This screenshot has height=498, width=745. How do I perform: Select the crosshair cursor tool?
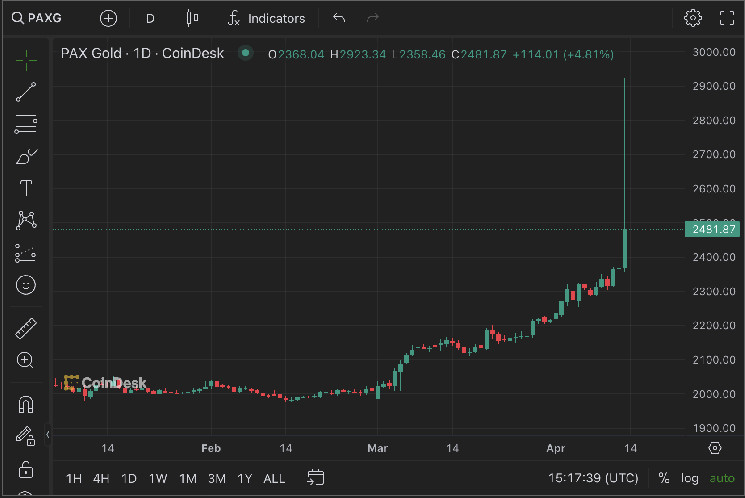tap(26, 60)
